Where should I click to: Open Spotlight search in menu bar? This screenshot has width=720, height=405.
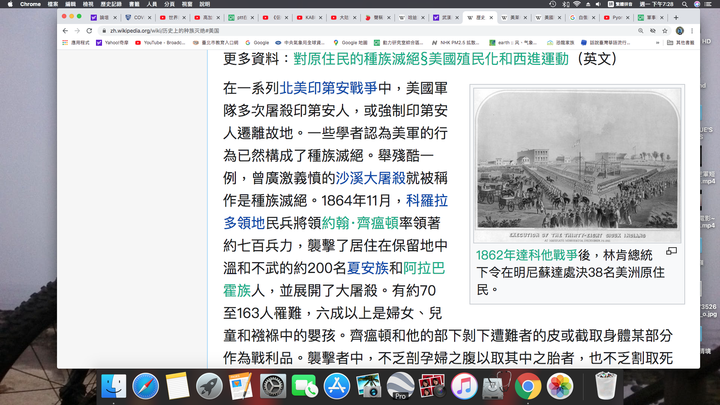point(685,4)
